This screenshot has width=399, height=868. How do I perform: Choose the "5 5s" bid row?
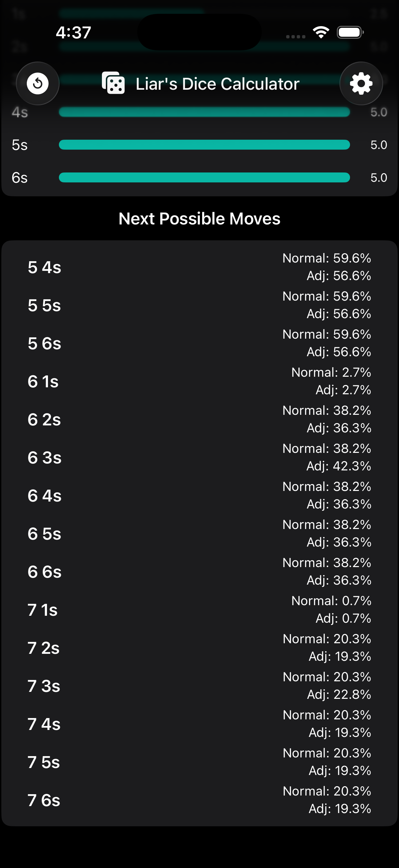[x=199, y=305]
